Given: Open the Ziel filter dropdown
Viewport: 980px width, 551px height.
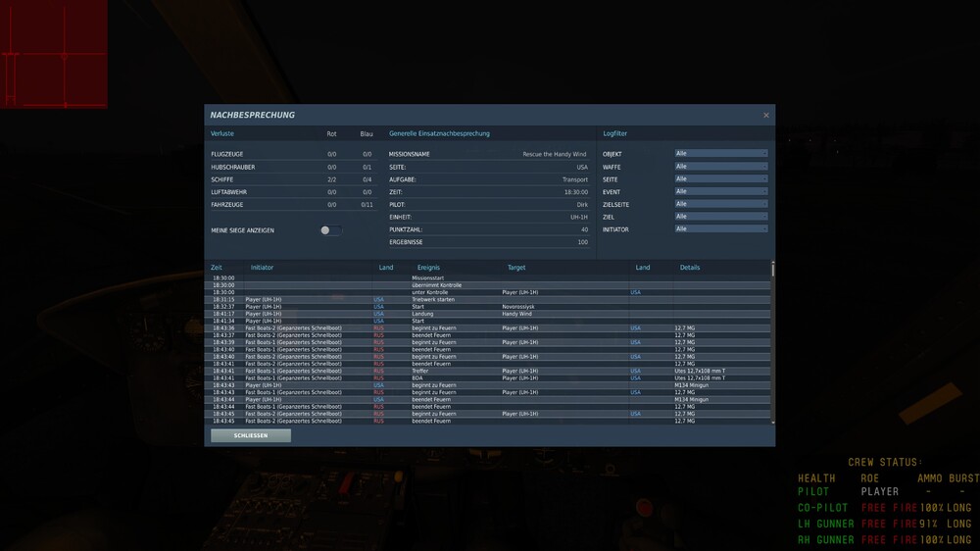Looking at the screenshot, I should [720, 217].
